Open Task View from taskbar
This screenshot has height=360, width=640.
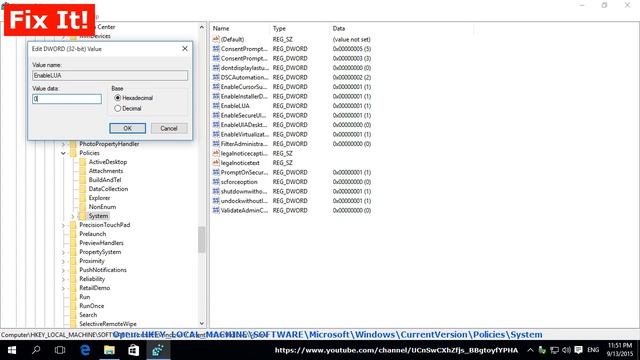click(60, 350)
